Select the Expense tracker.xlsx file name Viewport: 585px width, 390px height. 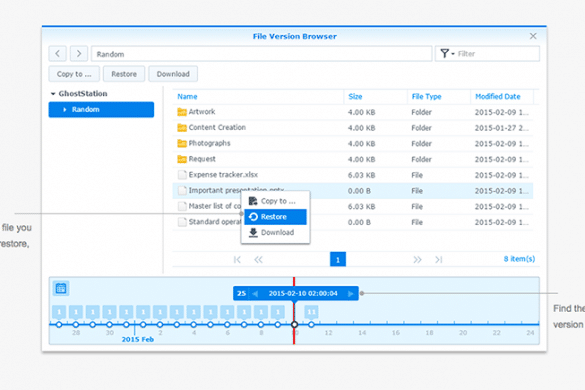(x=223, y=175)
